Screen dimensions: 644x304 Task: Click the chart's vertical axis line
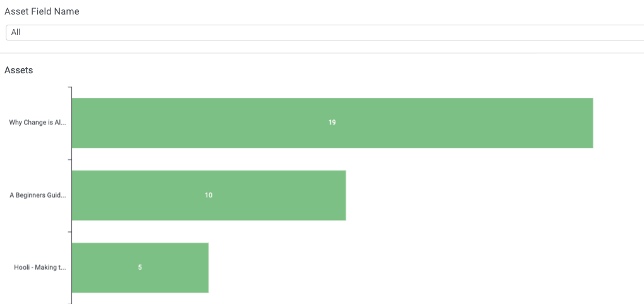[x=72, y=195]
